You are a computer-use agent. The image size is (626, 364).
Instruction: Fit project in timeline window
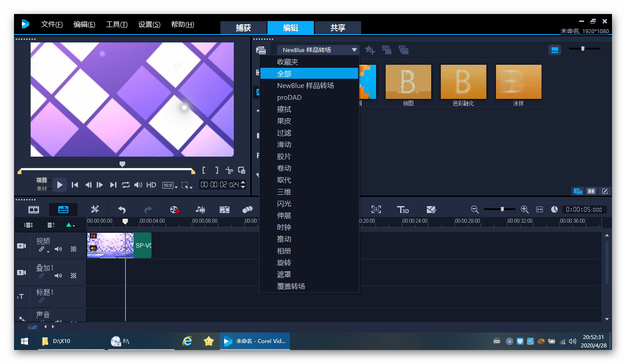pyautogui.click(x=539, y=210)
